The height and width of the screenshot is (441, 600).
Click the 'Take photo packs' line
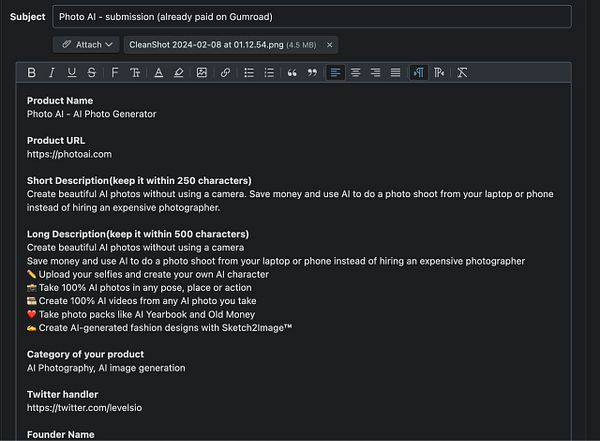(141, 314)
